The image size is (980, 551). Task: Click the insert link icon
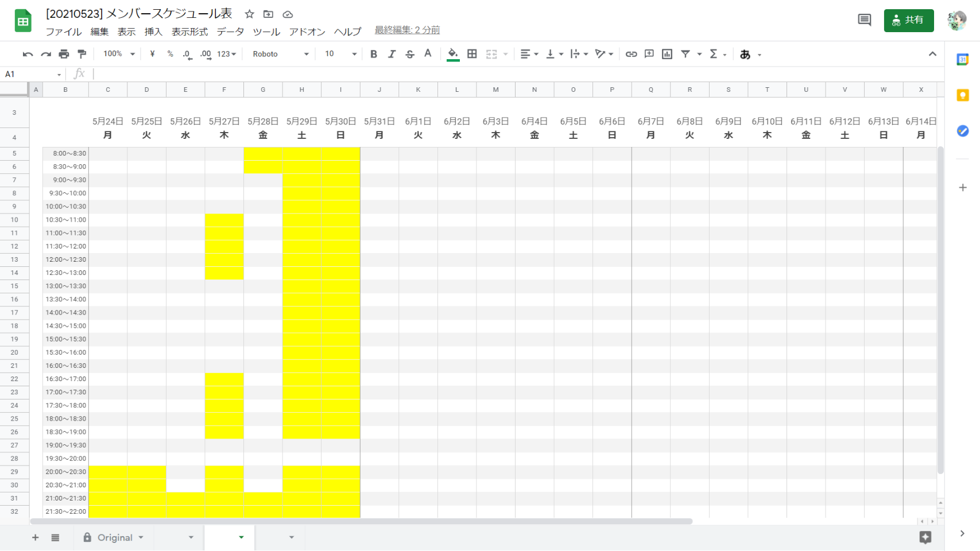[631, 54]
